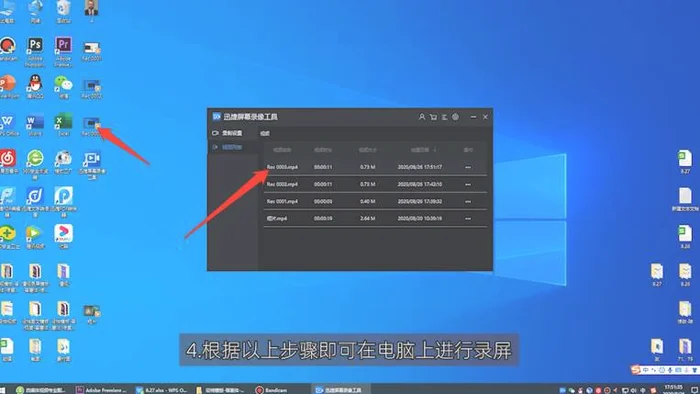Open the user account icon in recorder title bar
700x394 pixels.
[421, 117]
